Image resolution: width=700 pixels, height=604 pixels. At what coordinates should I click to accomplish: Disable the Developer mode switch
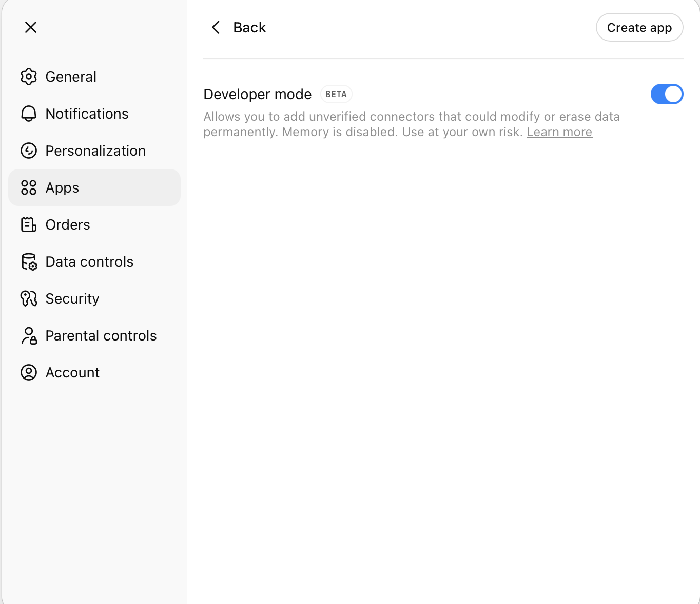coord(667,94)
